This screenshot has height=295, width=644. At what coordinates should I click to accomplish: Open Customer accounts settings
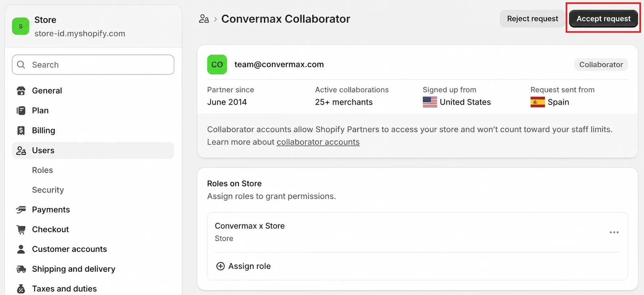click(93, 249)
